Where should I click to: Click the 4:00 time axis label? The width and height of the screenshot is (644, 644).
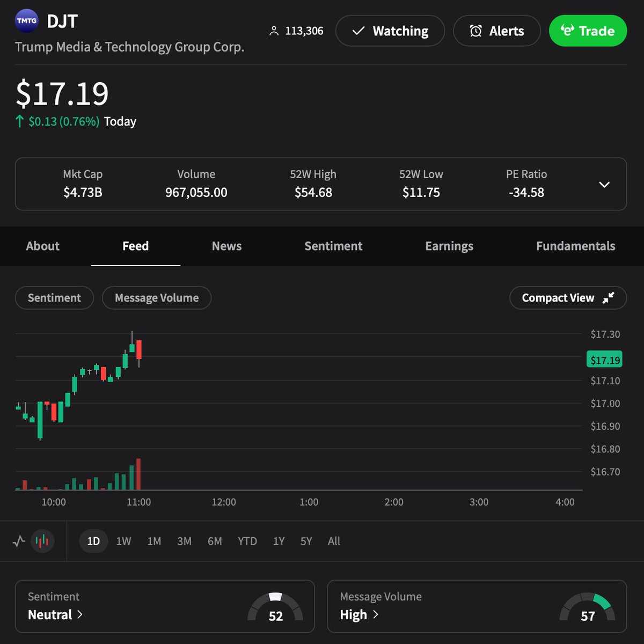pos(565,502)
